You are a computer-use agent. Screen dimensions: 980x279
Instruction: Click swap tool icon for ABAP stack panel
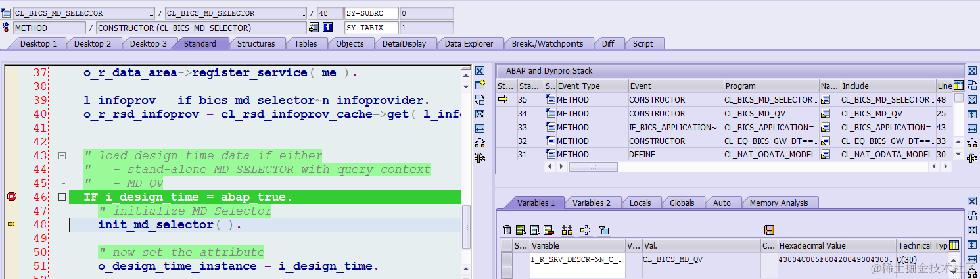coord(972,86)
